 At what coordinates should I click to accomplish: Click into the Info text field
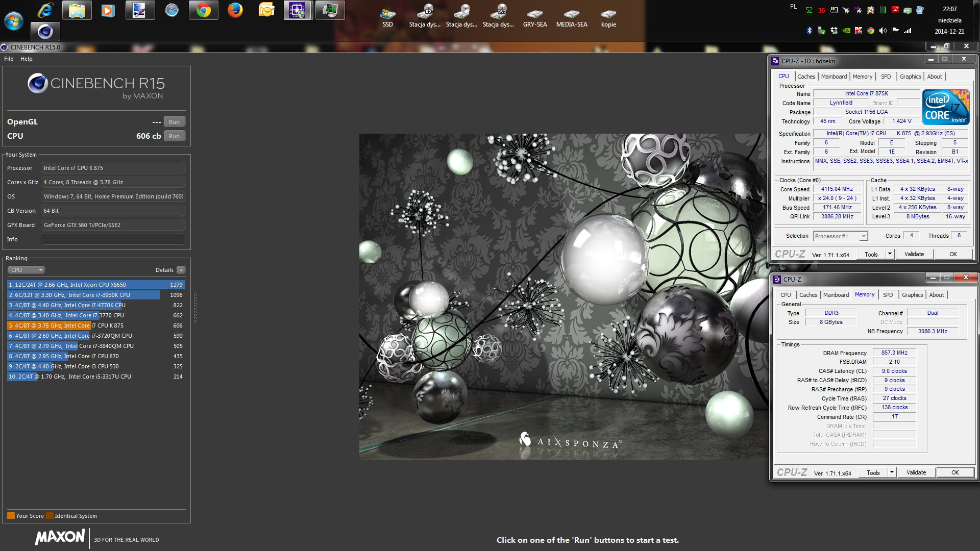[113, 239]
